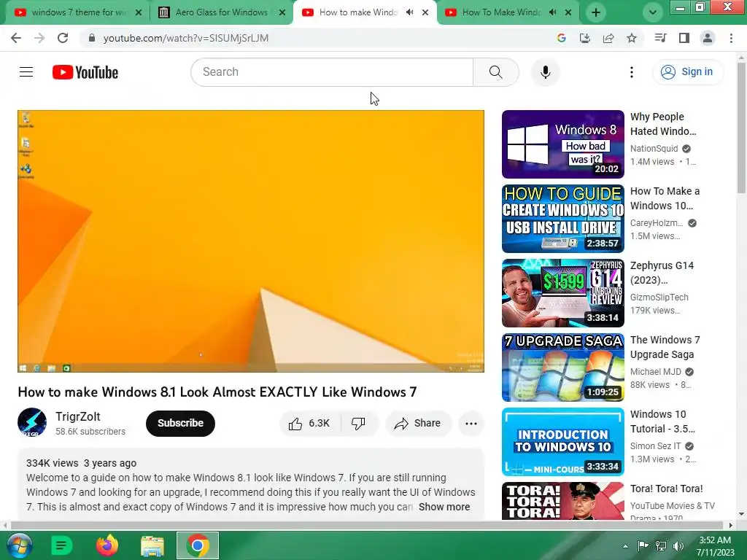747x560 pixels.
Task: Open '7 Upgrade Saga' thumbnail
Action: point(562,367)
